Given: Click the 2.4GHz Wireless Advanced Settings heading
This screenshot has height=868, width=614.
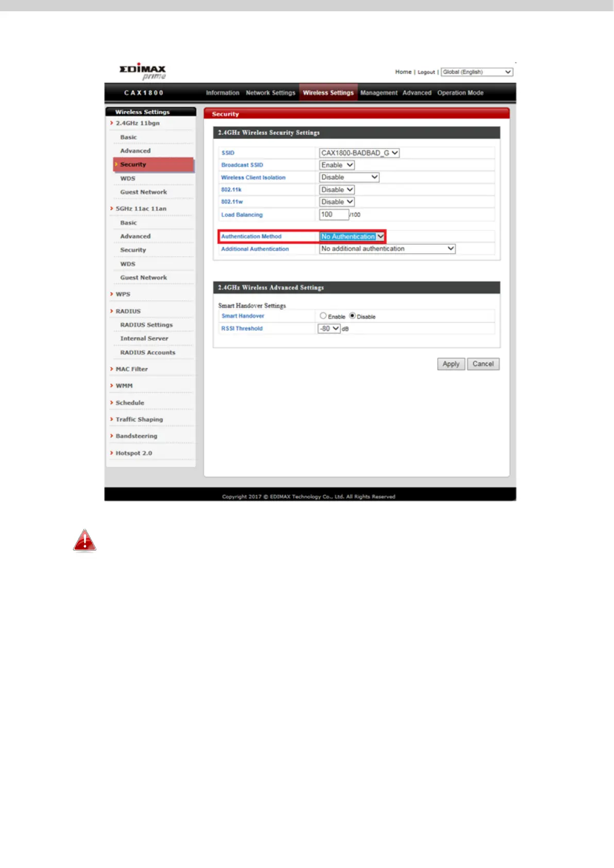Looking at the screenshot, I should point(271,288).
